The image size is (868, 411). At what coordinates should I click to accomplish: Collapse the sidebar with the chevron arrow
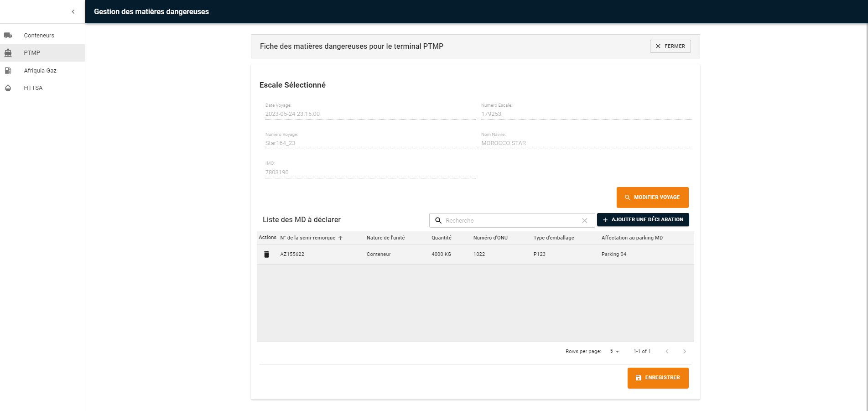click(x=73, y=12)
